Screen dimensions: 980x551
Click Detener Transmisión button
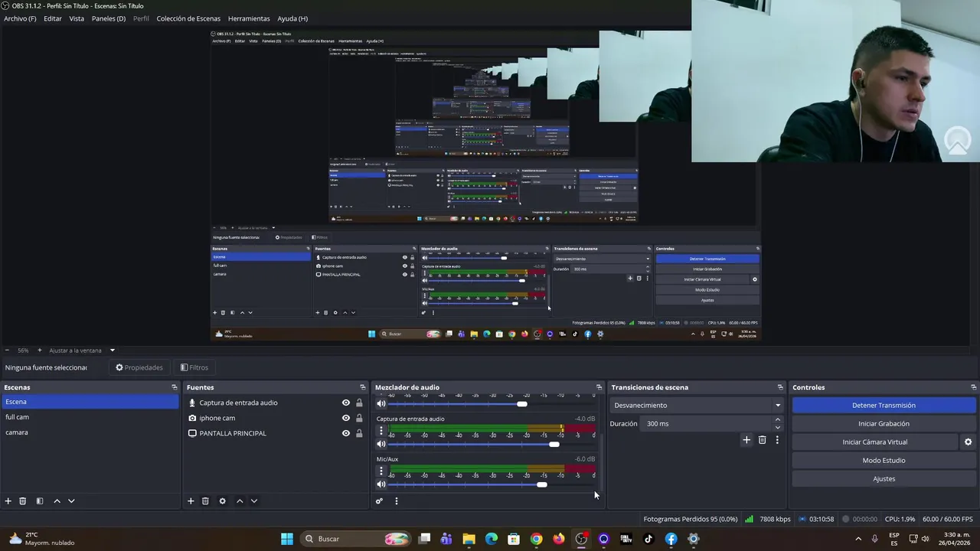(884, 406)
